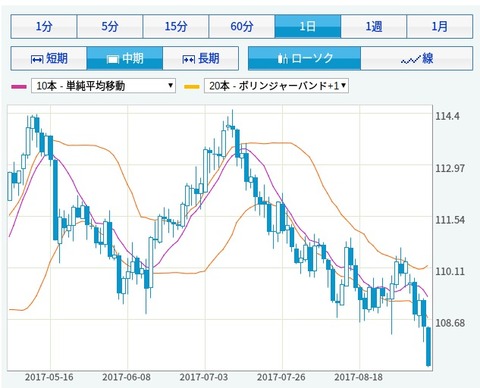
Task: Click the 110.11 price axis label
Action: pos(450,271)
